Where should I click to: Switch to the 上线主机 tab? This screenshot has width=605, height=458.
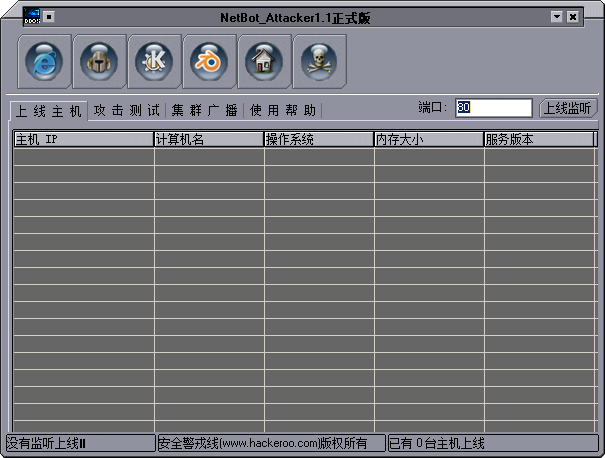point(49,110)
